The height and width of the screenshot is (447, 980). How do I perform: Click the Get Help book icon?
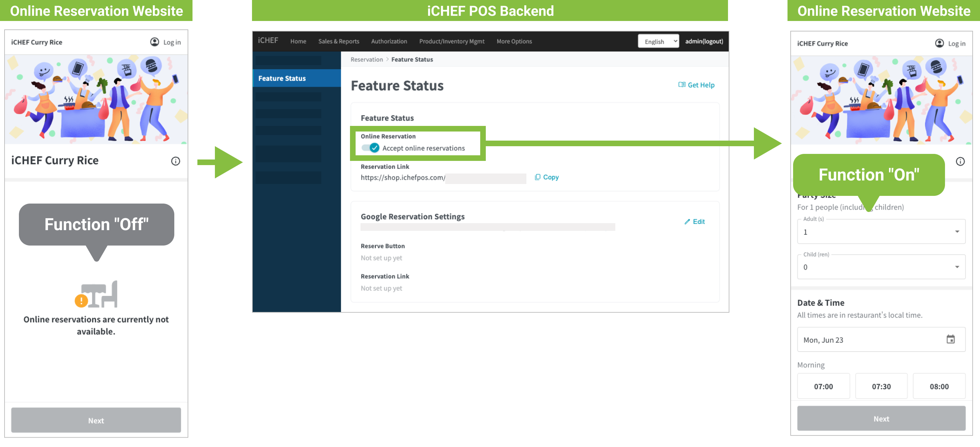682,84
